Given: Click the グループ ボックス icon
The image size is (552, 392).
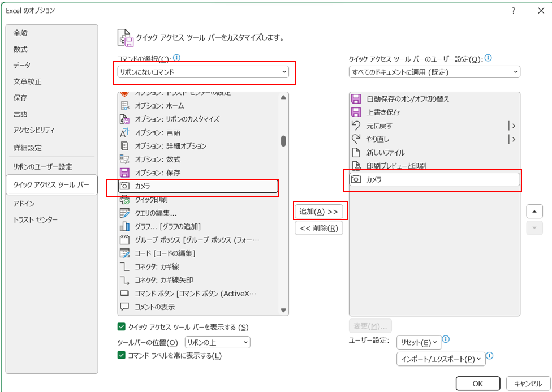Looking at the screenshot, I should point(124,240).
